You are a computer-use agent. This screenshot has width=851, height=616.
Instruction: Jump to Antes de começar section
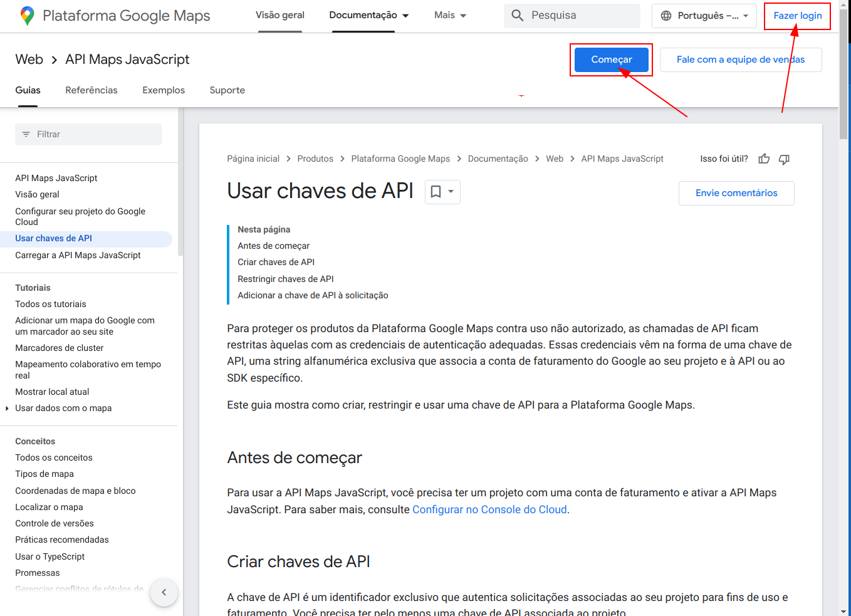click(274, 246)
